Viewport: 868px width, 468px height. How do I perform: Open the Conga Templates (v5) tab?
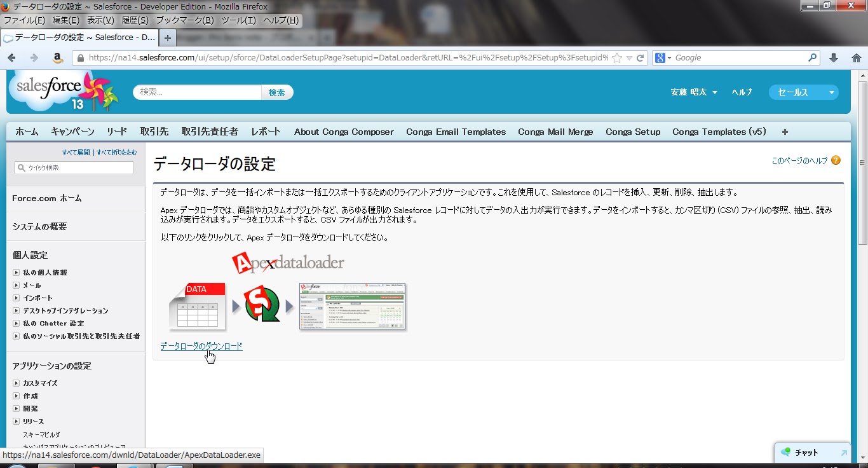(x=719, y=132)
